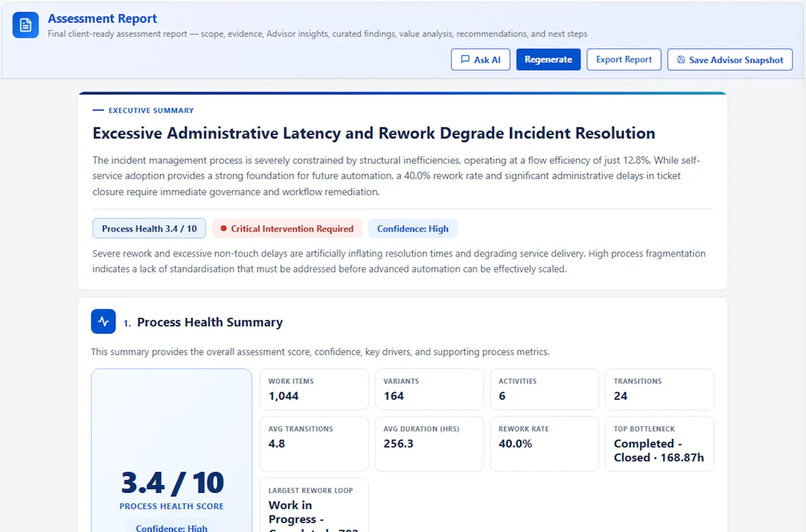The width and height of the screenshot is (806, 532).
Task: Select the Variants 164 card
Action: click(429, 389)
